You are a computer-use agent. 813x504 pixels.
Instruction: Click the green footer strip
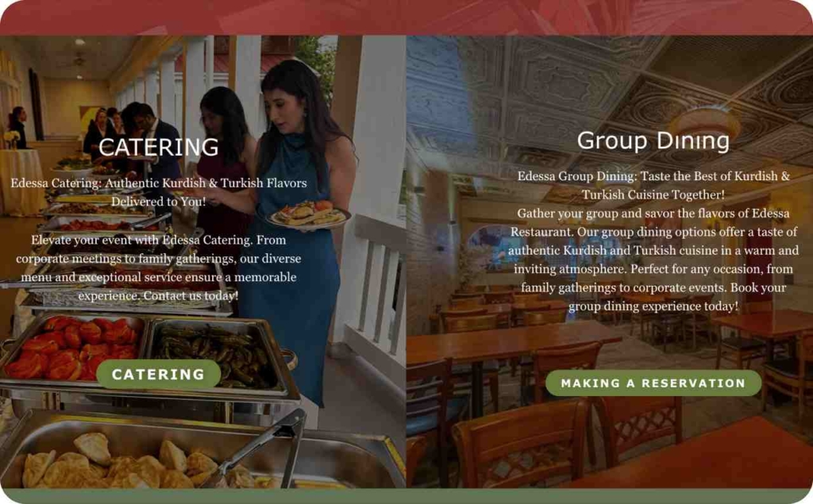(x=406, y=496)
